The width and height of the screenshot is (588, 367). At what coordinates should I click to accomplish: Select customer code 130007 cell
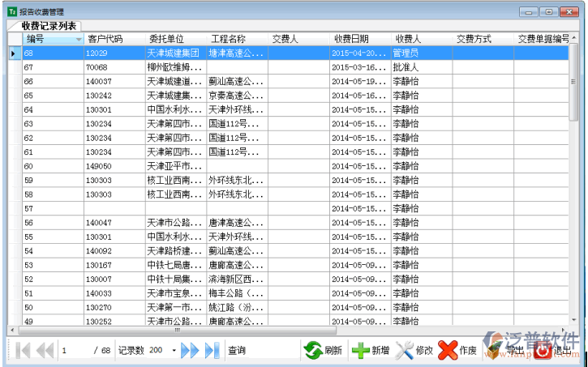(x=114, y=279)
